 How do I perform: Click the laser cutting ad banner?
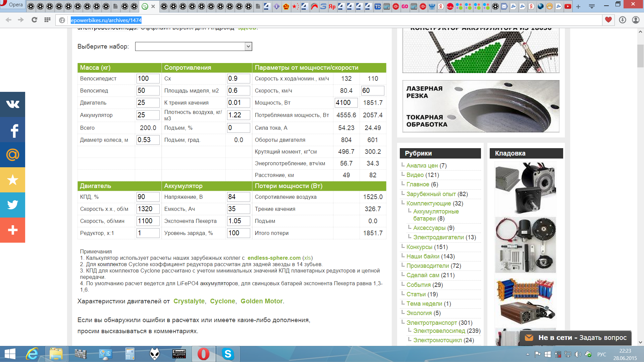481,106
